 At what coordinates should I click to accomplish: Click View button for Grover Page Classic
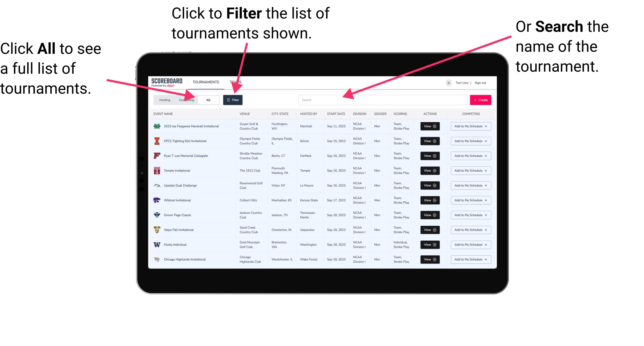tap(430, 215)
